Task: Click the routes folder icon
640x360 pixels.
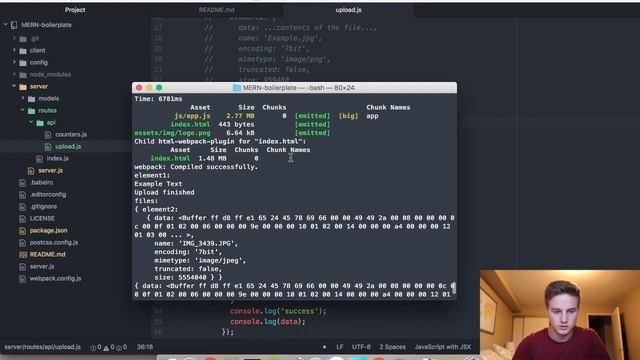Action: click(32, 111)
